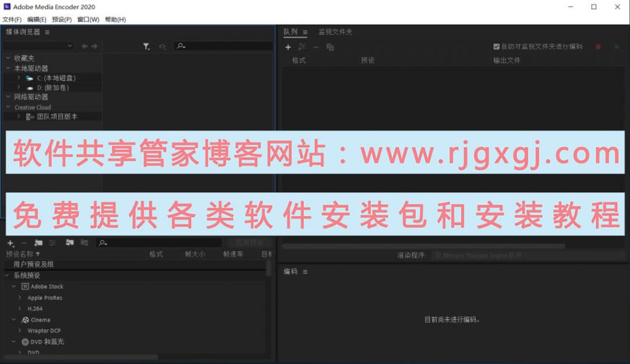Click the preset browser search field

[x=159, y=243]
